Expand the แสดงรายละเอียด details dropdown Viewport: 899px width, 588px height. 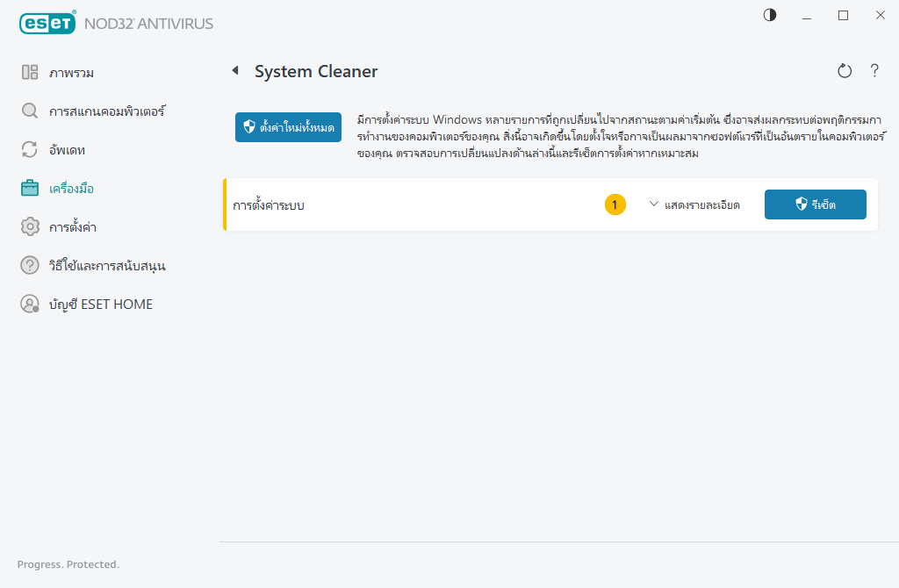(x=702, y=204)
